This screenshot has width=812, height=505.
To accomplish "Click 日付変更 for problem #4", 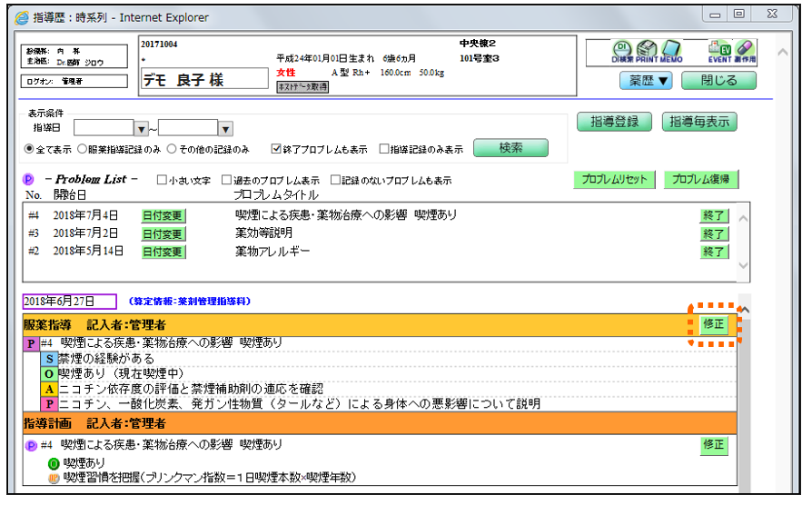I will [x=163, y=215].
